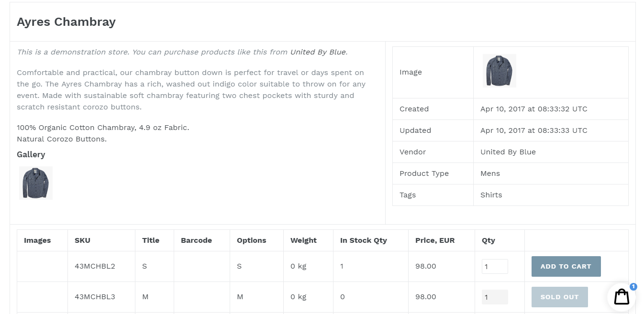Click the Barcode column header
Screen dimensions: 644x314
click(196, 240)
